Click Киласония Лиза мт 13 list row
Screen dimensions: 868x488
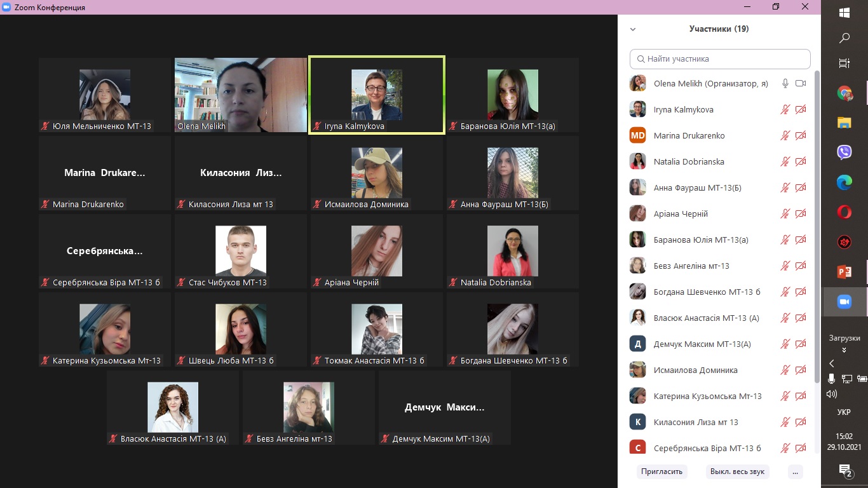tap(718, 422)
